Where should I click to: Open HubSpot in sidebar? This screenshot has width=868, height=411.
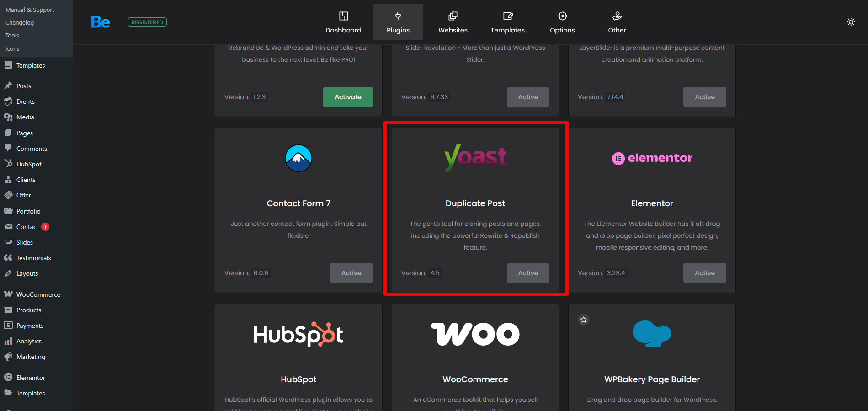[x=29, y=164]
